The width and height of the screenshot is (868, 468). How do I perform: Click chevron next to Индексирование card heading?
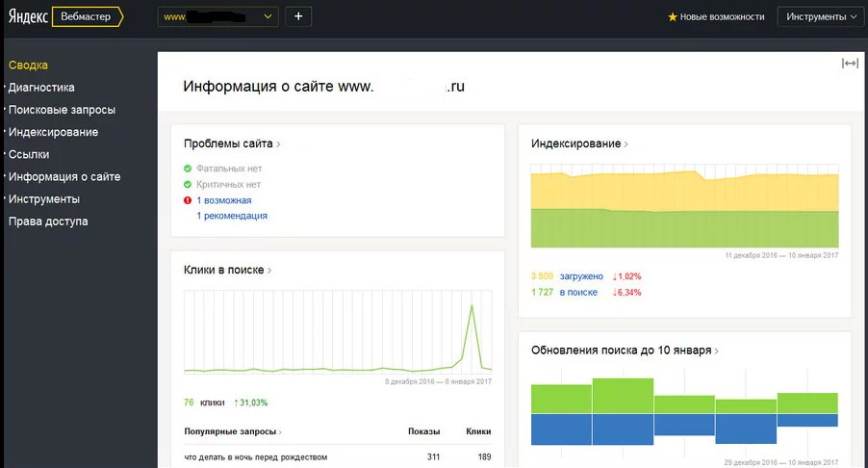626,144
